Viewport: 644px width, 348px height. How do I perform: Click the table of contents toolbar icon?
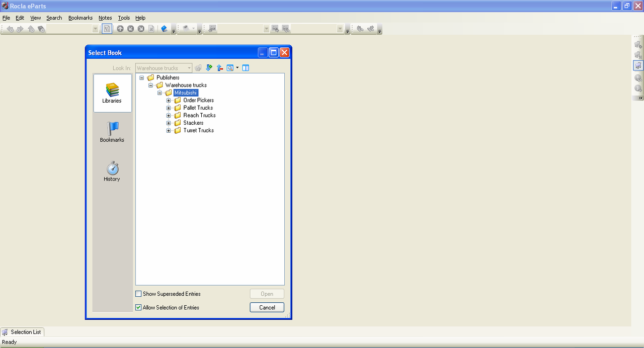click(x=107, y=29)
